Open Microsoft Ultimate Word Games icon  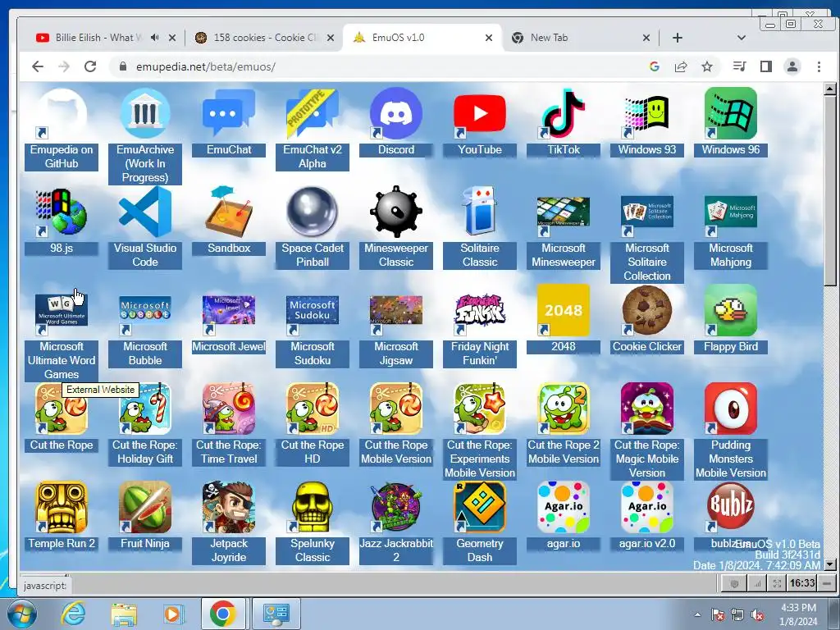click(x=61, y=311)
